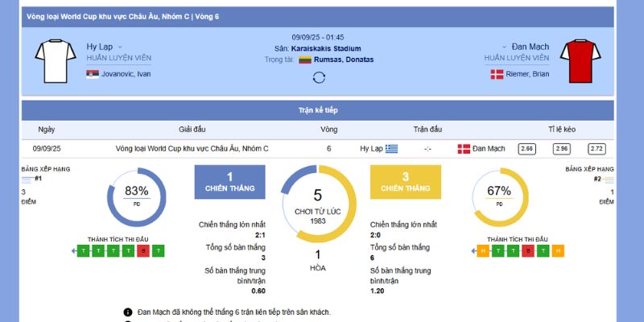644x322 pixels.
Task: Click the 83% possession donut chart
Action: 136,196
